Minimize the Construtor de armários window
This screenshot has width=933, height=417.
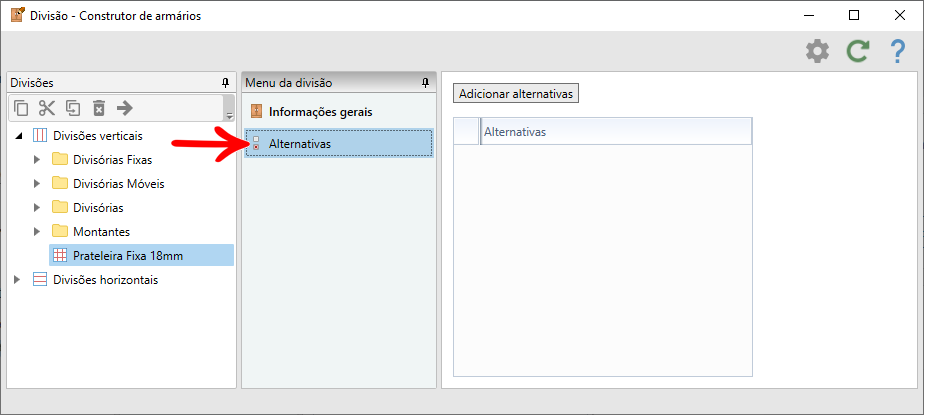[x=808, y=15]
